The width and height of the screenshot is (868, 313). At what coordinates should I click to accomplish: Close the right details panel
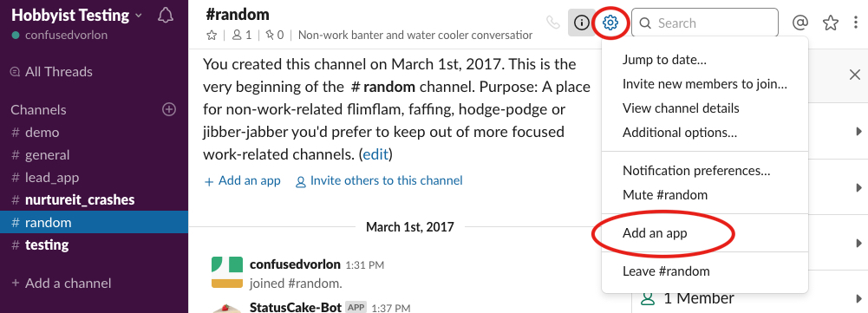pyautogui.click(x=855, y=75)
